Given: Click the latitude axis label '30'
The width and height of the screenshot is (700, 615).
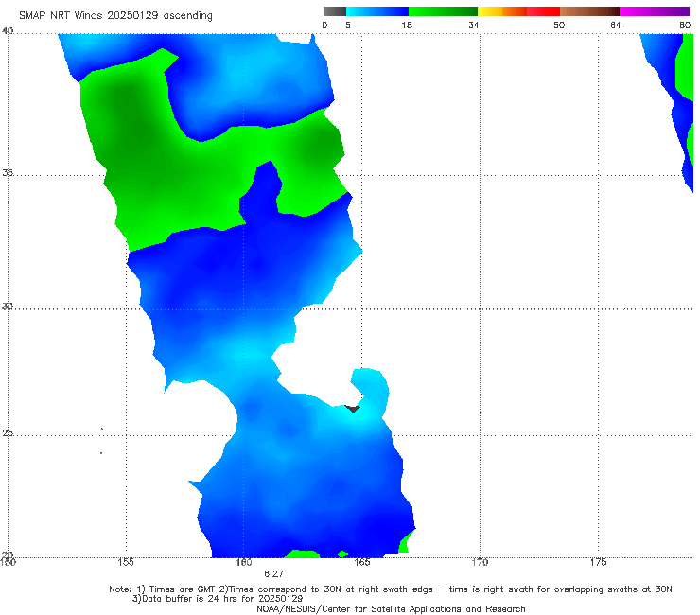Looking at the screenshot, I should tap(8, 307).
